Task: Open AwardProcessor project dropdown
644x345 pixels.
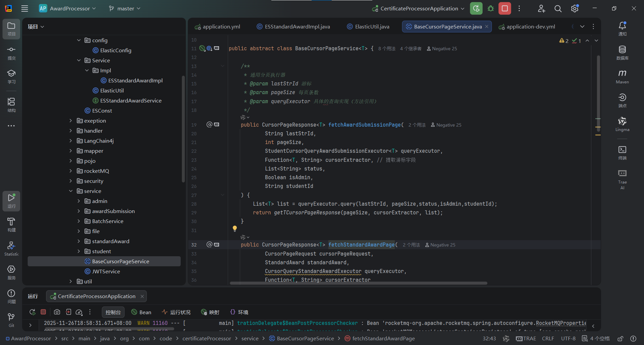Action: coord(67,8)
